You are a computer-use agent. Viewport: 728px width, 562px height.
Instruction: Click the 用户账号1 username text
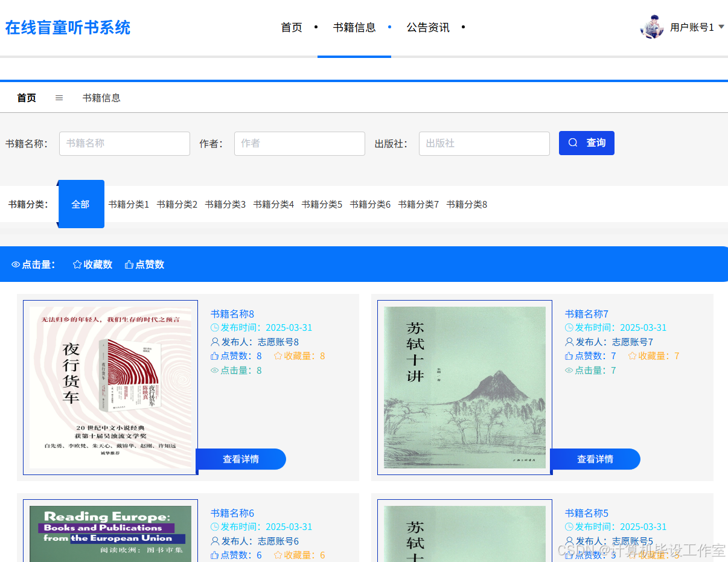point(692,27)
